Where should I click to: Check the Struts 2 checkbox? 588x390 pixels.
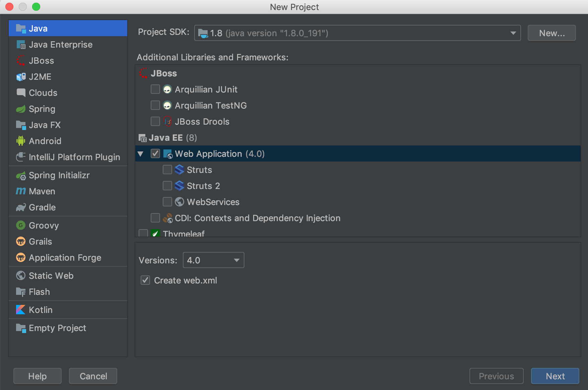point(167,186)
